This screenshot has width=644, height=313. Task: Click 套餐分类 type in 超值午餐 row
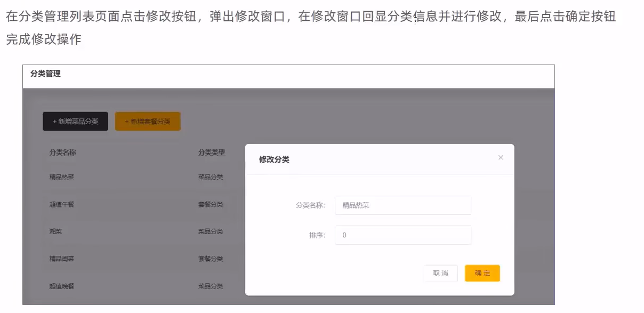(211, 204)
